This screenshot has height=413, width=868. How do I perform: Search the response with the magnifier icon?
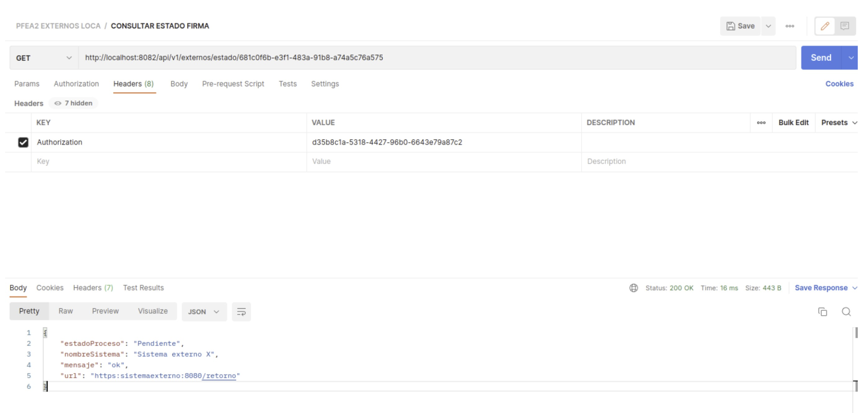point(846,311)
